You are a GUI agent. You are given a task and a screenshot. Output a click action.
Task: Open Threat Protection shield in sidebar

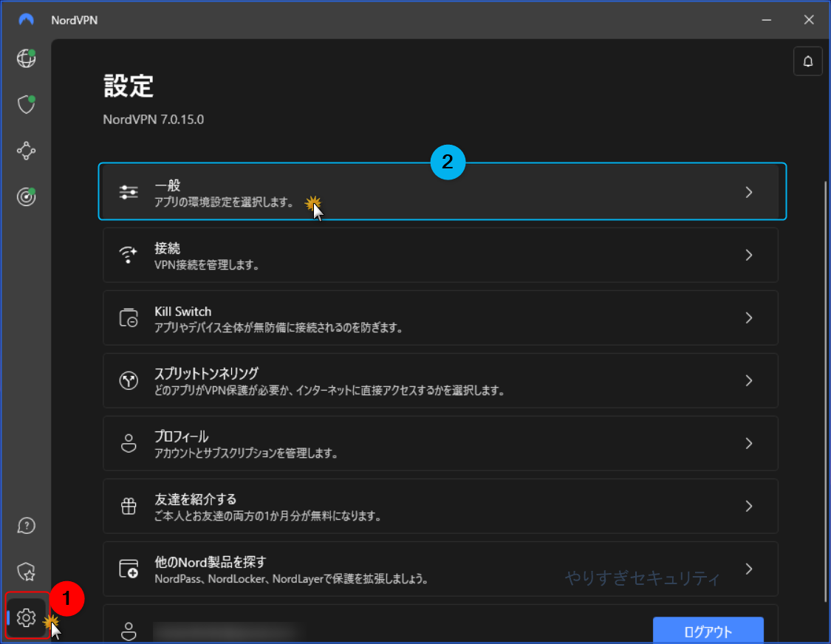coord(26,104)
